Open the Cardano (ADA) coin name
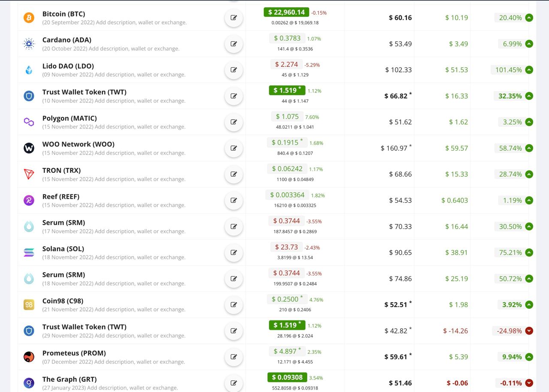Screen dimensions: 549x392 pos(66,40)
